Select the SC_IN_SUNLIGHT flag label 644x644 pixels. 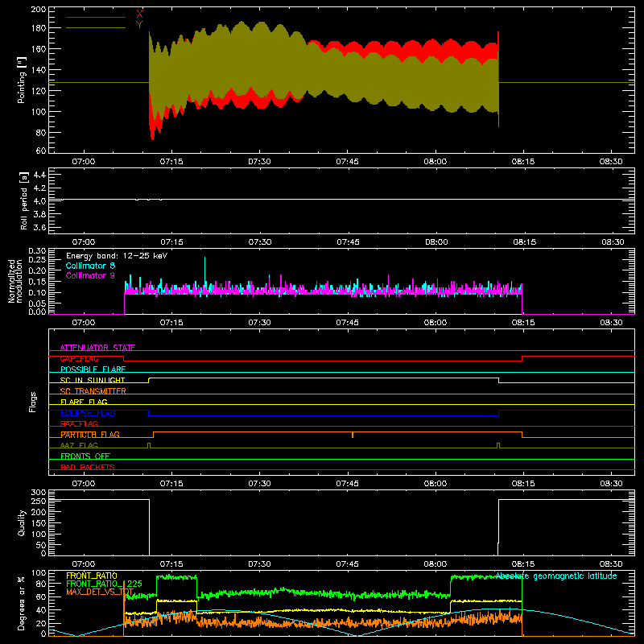coord(93,380)
